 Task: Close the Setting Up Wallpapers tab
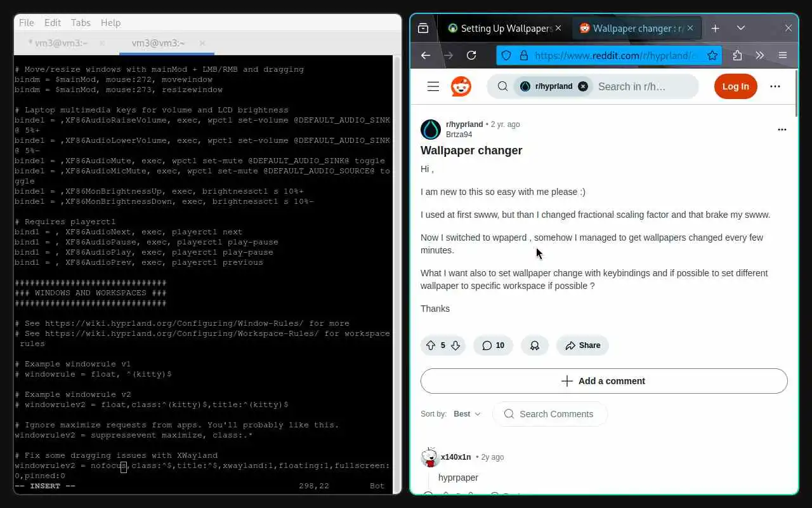[558, 28]
